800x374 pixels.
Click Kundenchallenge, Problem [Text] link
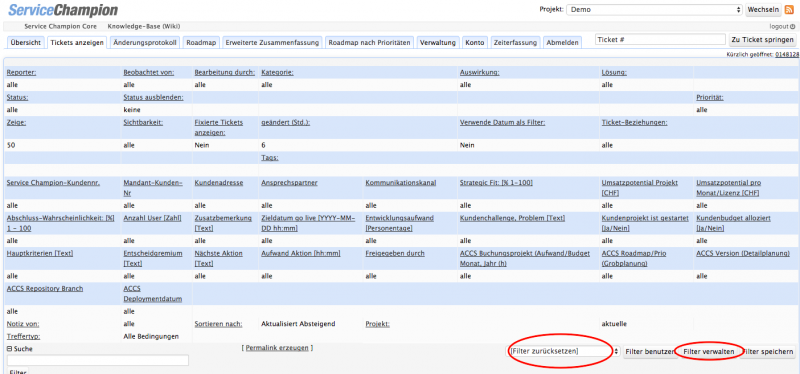[512, 218]
